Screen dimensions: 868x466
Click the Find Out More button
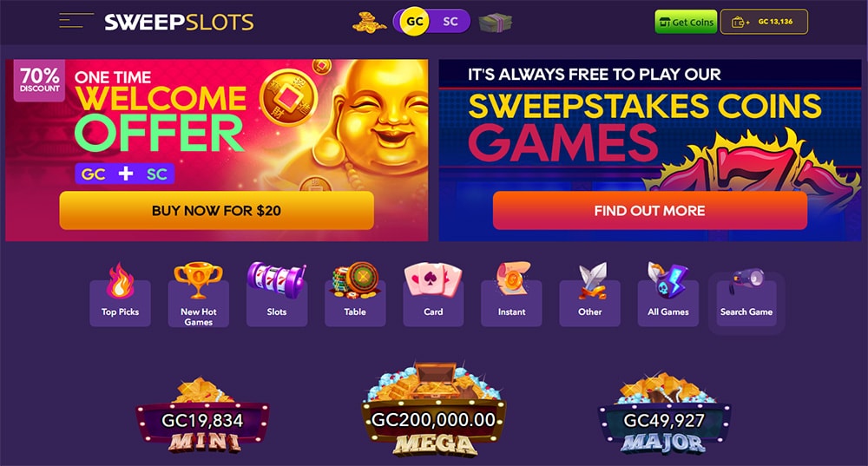pos(649,210)
